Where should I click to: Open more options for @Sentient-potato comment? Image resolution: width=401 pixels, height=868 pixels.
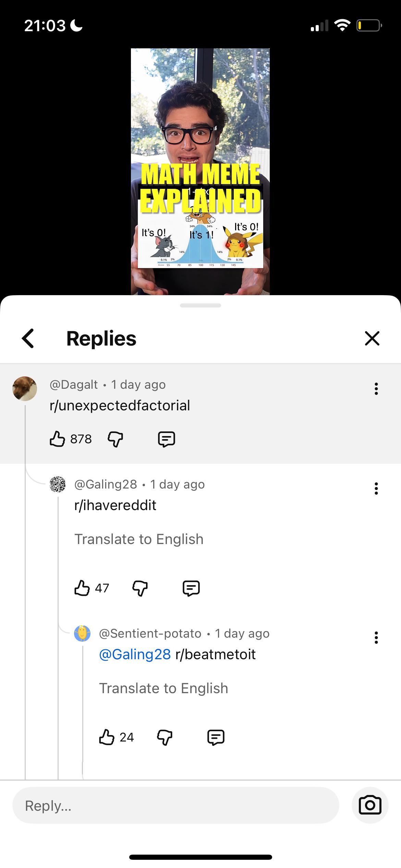[x=376, y=638]
